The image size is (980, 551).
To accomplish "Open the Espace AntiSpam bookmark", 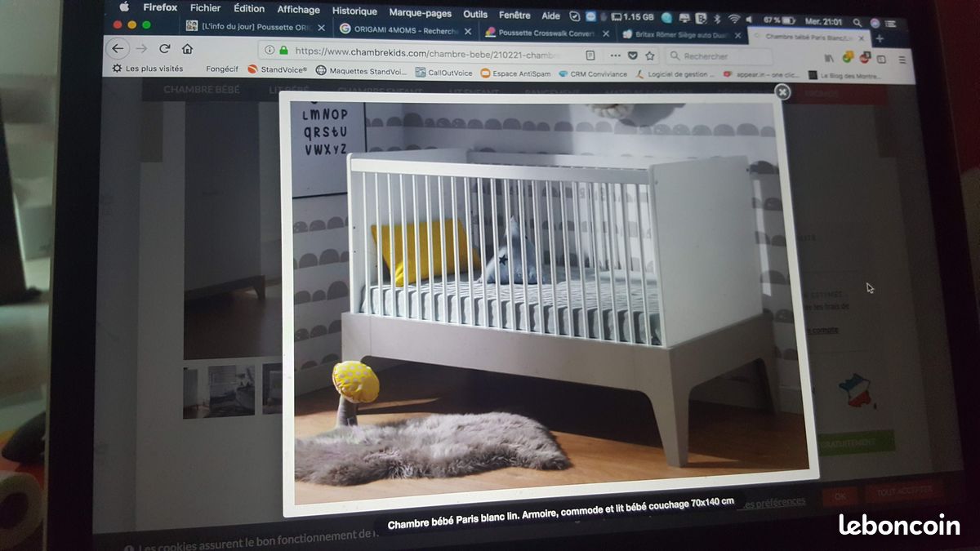I will 516,73.
